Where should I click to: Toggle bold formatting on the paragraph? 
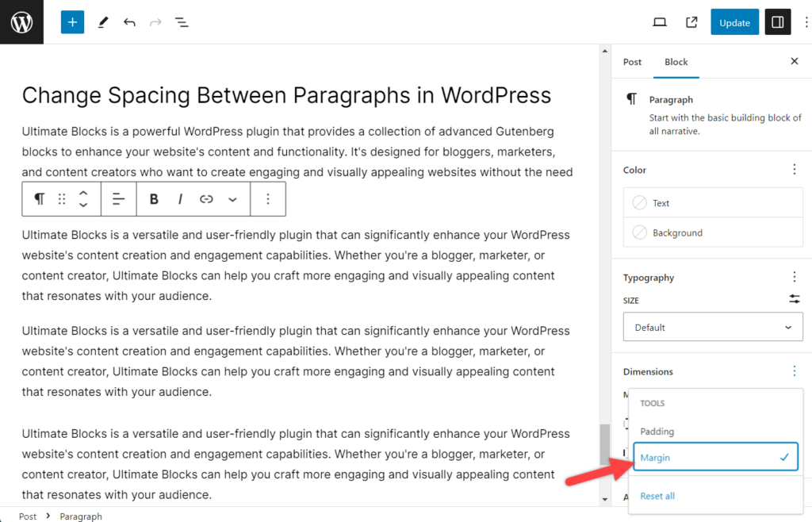pyautogui.click(x=153, y=198)
